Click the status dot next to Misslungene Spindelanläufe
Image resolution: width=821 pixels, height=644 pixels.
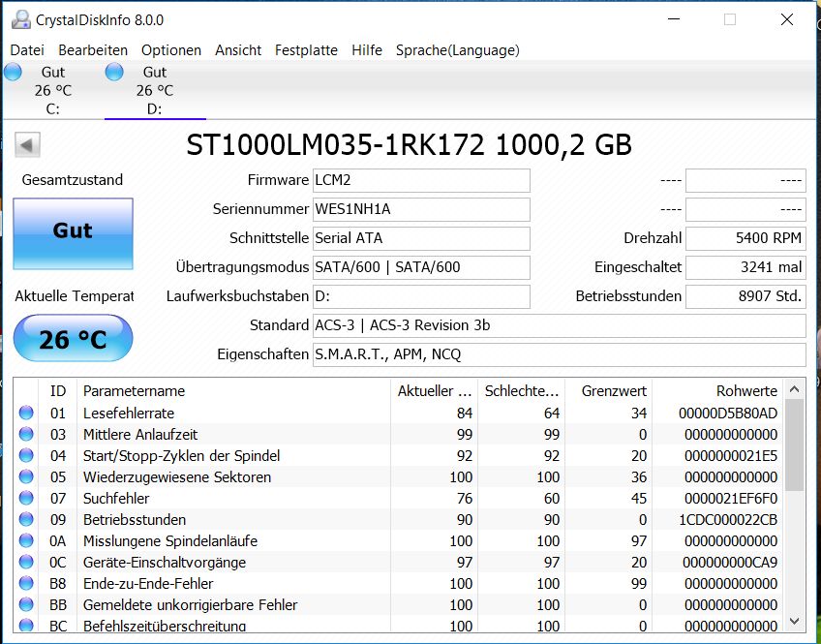click(24, 540)
